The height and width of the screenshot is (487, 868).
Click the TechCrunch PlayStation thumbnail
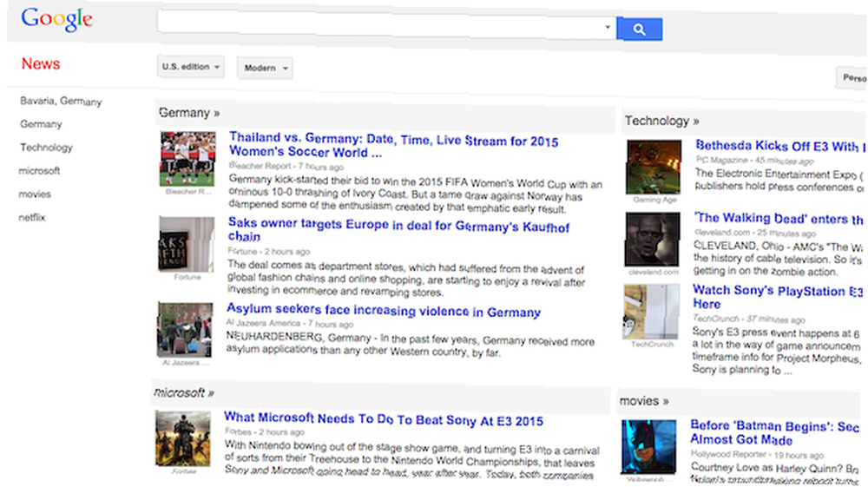(x=652, y=312)
